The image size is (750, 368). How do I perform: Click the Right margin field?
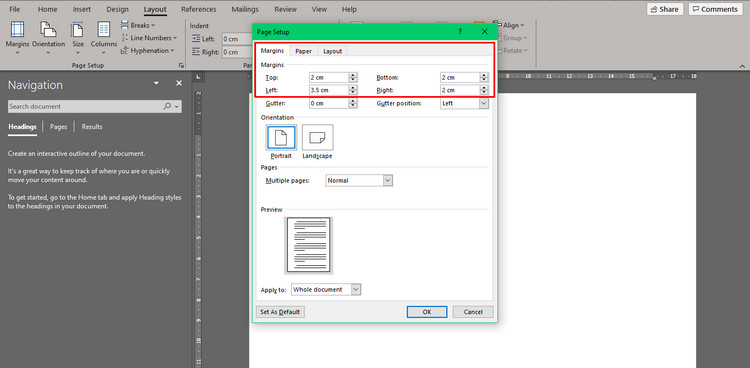(460, 90)
